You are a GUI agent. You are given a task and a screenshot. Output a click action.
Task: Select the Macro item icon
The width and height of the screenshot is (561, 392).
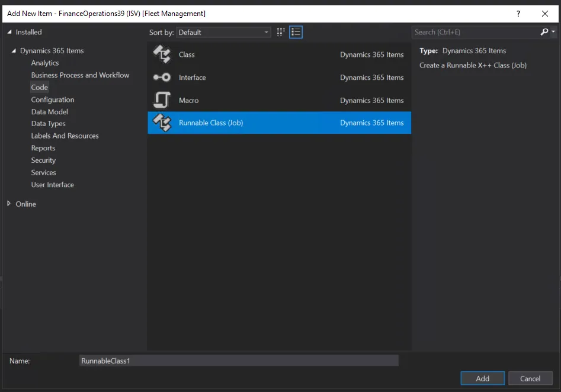(x=162, y=100)
